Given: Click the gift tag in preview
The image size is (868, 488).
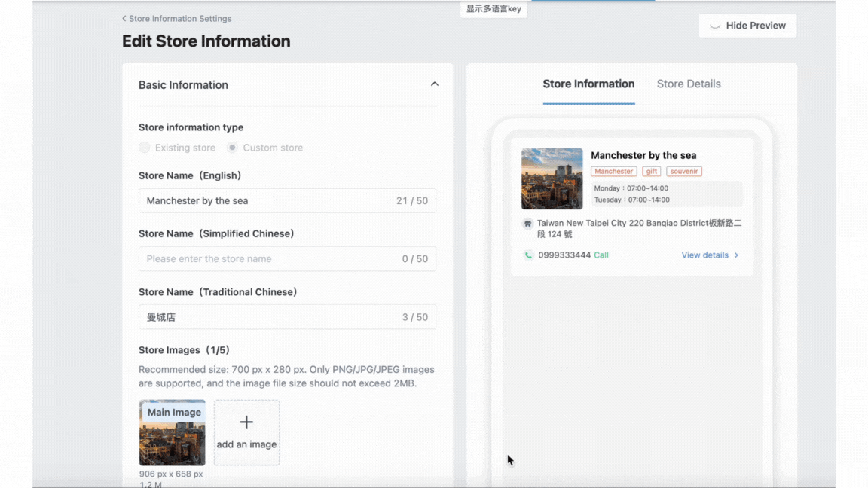Looking at the screenshot, I should 652,172.
